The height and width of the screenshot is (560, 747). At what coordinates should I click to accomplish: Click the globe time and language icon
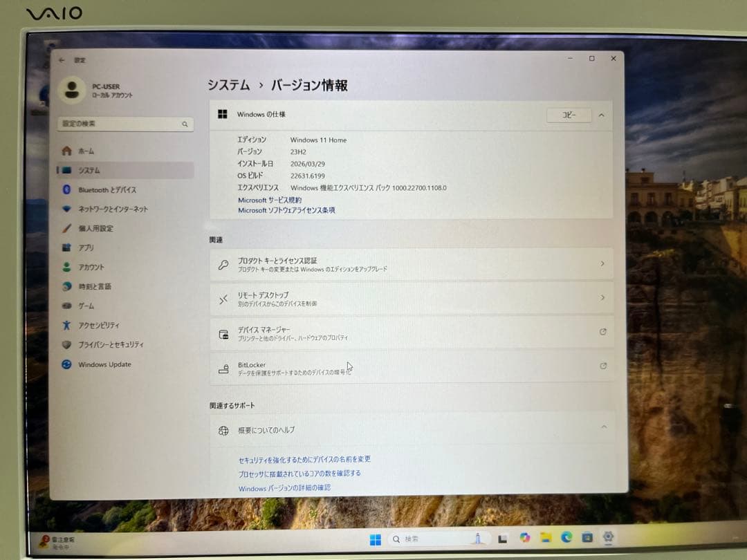[x=66, y=286]
